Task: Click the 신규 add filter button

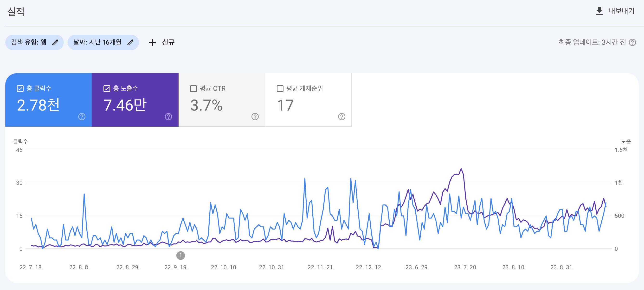Action: point(168,42)
